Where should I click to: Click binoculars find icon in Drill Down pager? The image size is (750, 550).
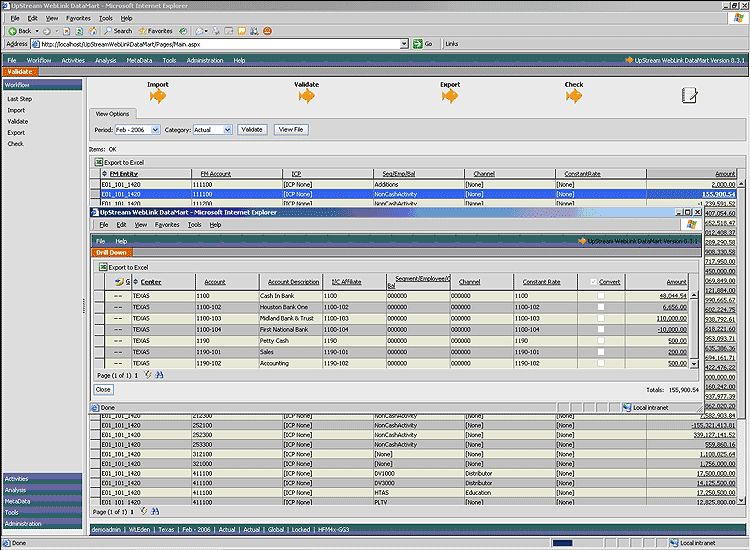tap(159, 375)
